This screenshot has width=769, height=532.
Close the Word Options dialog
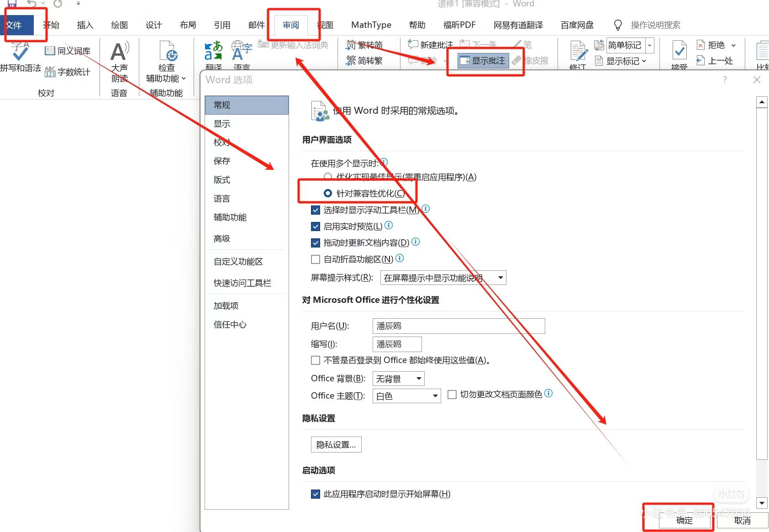[x=757, y=79]
